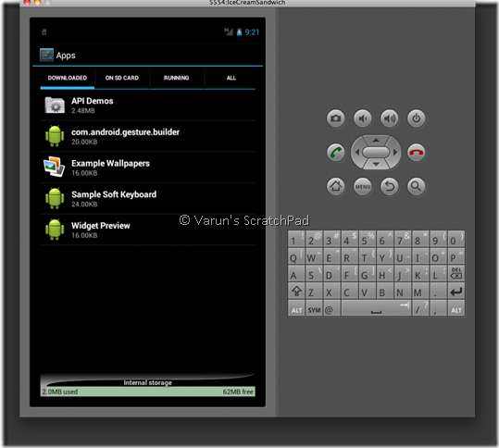Open the All apps tab
Screen dimensions: 499x448
coord(231,78)
